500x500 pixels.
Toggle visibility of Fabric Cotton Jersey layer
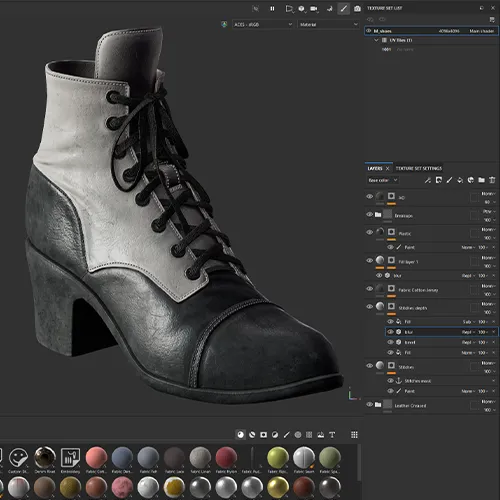(x=369, y=289)
